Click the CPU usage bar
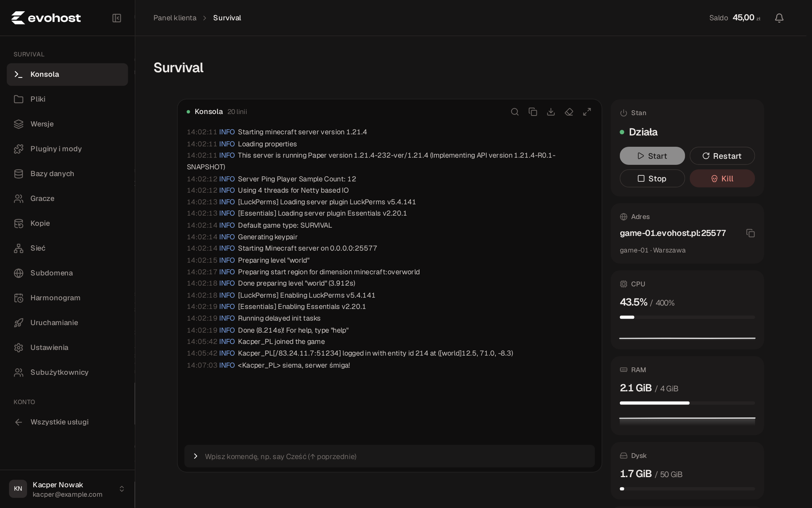This screenshot has width=812, height=508. (687, 317)
